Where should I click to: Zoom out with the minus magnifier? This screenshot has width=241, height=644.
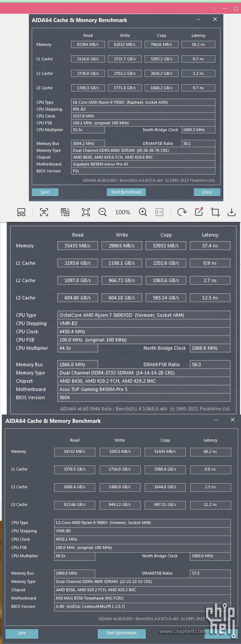tap(102, 212)
